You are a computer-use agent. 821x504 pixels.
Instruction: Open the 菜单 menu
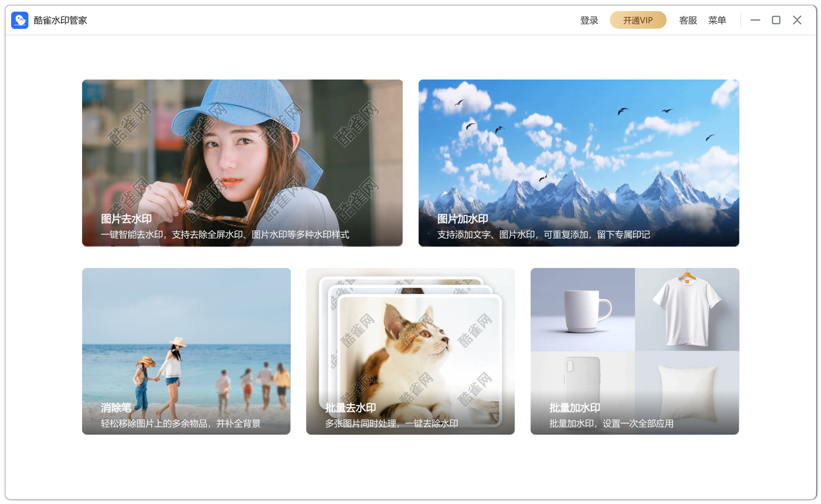click(x=717, y=20)
